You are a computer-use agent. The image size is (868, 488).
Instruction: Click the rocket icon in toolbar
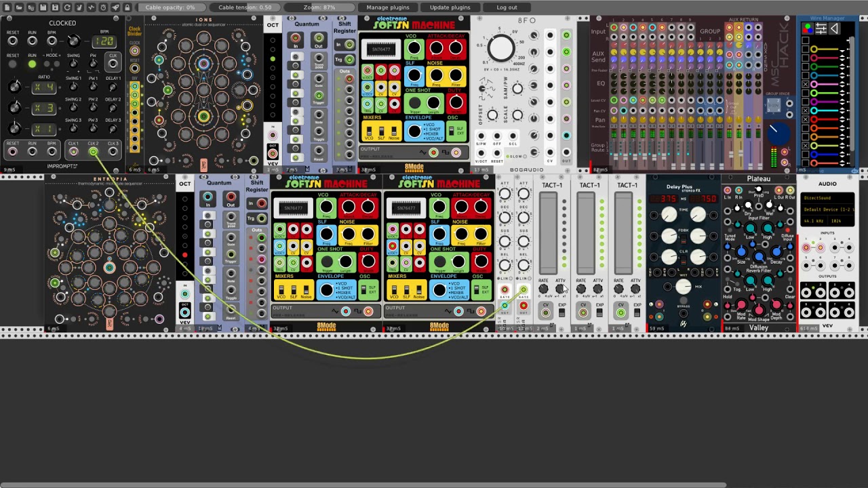coord(115,7)
